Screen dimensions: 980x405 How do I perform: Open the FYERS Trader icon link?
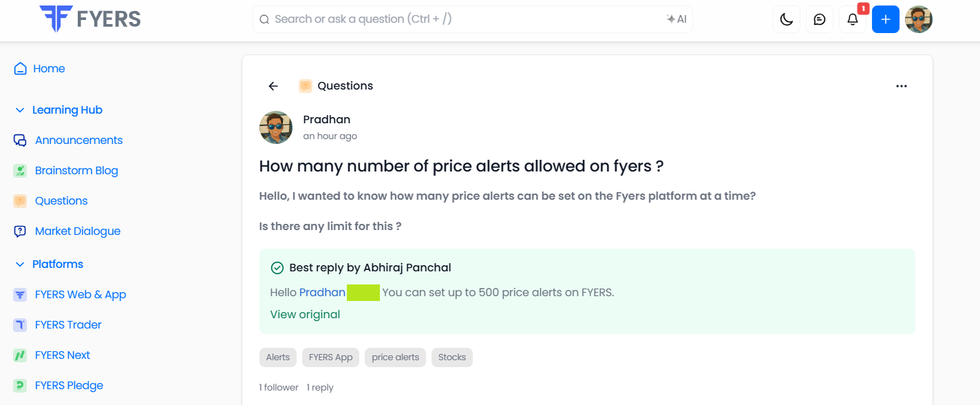(x=20, y=325)
